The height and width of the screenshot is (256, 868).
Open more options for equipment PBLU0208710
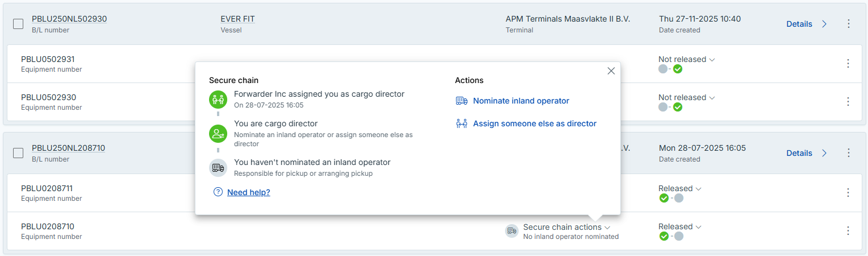coord(848,231)
